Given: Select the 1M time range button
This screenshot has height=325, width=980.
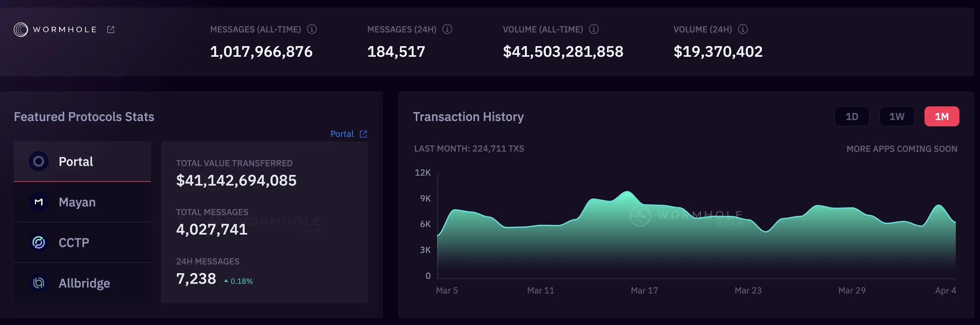Looking at the screenshot, I should tap(942, 116).
